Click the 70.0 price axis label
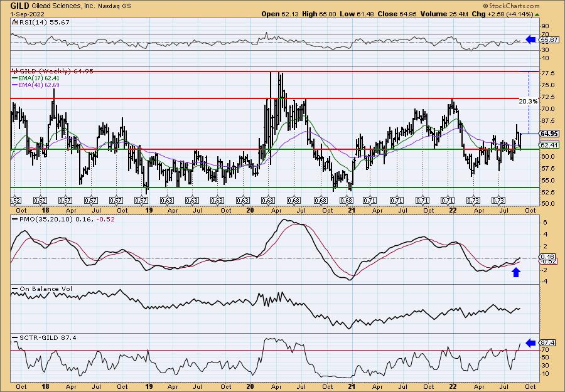The width and height of the screenshot is (565, 392). [547, 109]
